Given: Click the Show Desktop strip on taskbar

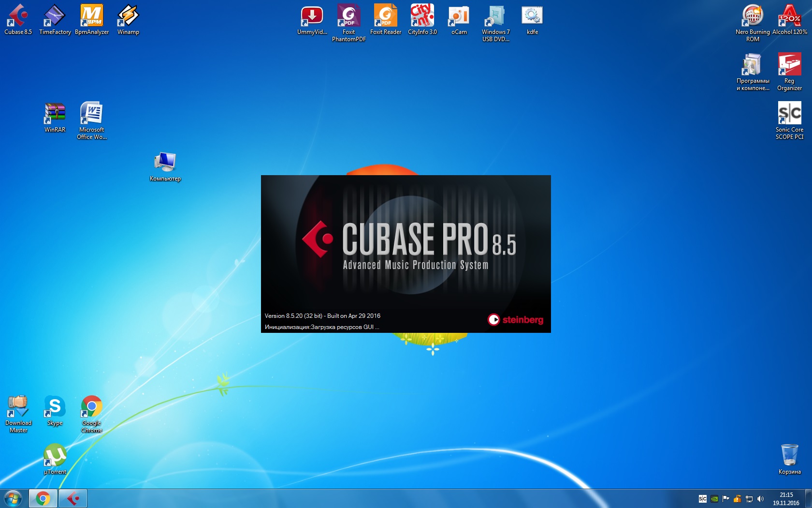Looking at the screenshot, I should pos(808,498).
